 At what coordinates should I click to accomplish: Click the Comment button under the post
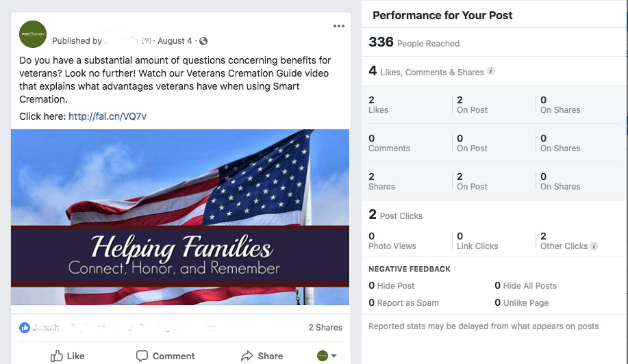(166, 356)
